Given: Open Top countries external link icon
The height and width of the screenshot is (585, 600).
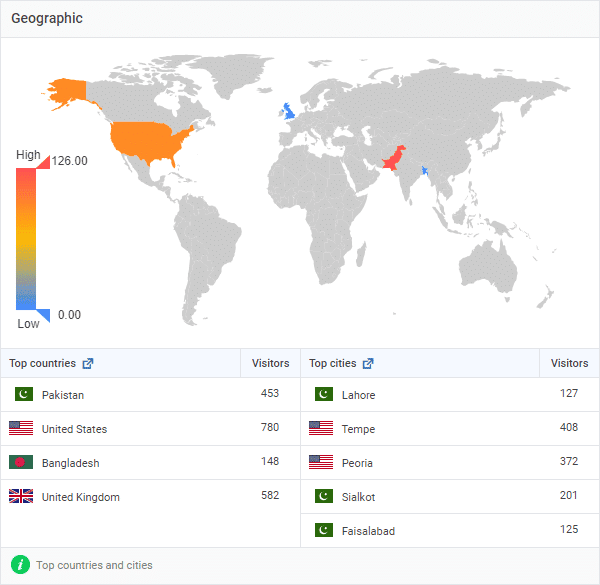Looking at the screenshot, I should pyautogui.click(x=88, y=363).
